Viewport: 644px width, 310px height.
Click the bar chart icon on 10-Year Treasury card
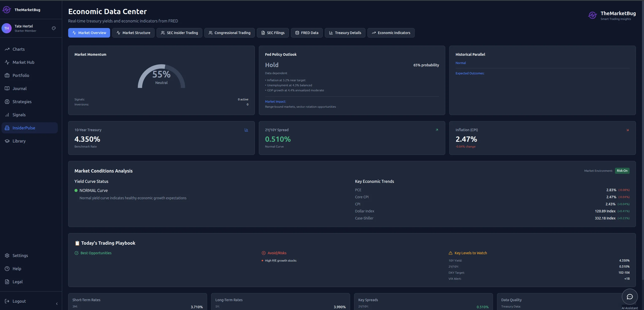point(246,130)
